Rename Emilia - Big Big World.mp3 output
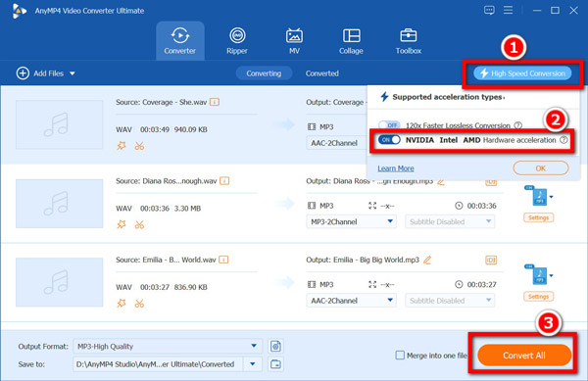Image resolution: width=588 pixels, height=381 pixels. (427, 260)
